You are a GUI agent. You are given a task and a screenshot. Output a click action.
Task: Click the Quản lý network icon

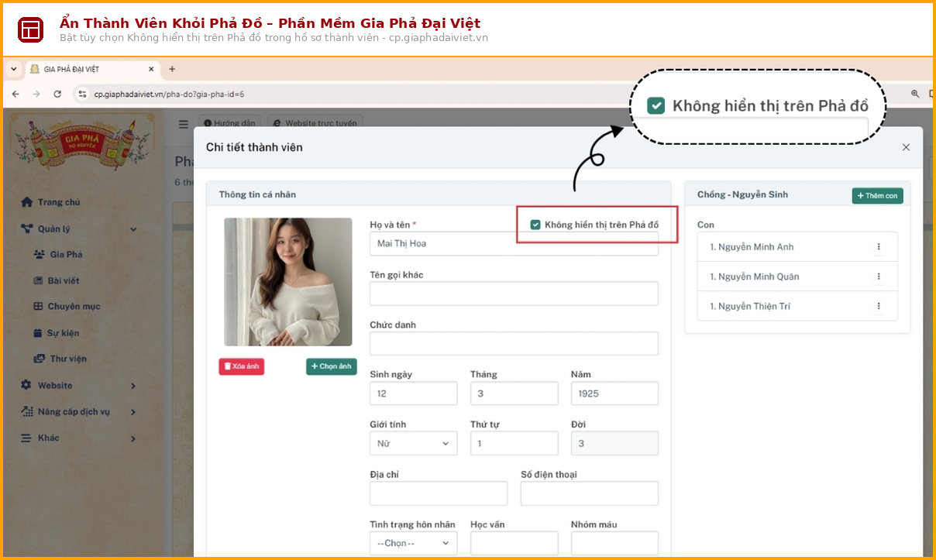(26, 228)
